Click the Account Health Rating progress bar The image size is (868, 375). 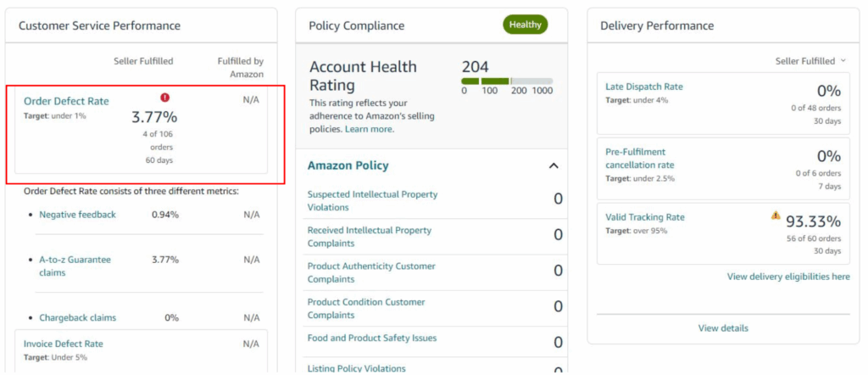click(x=507, y=81)
